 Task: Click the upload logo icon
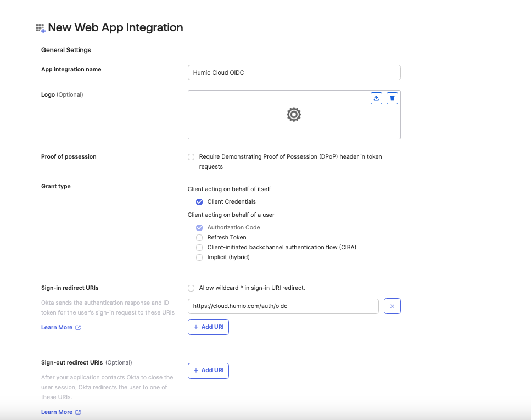point(376,98)
